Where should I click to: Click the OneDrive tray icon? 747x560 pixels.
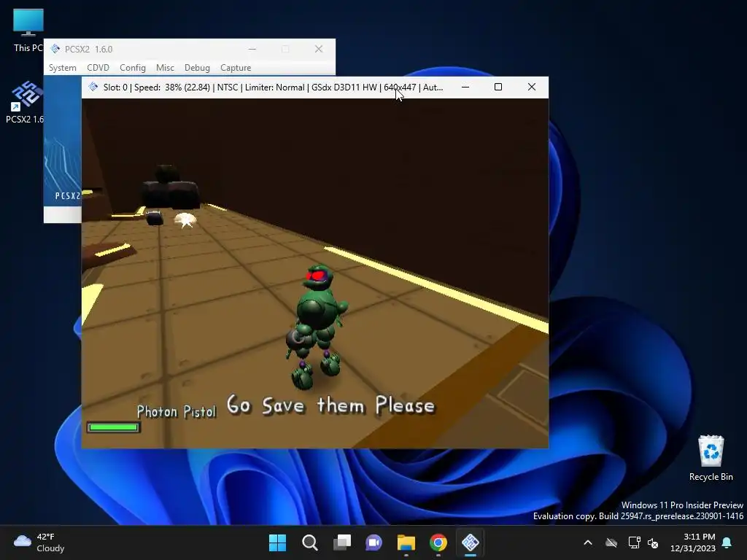pos(611,542)
